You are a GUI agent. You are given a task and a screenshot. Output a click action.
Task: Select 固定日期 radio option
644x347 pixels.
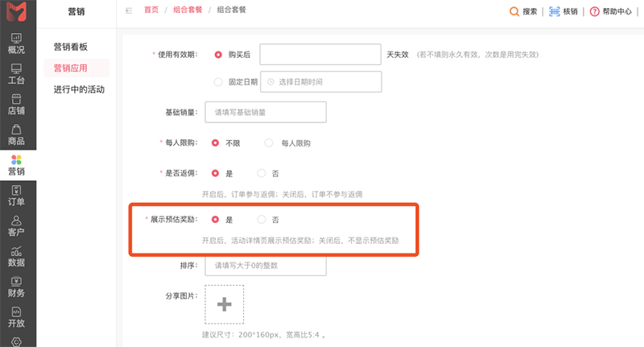218,81
